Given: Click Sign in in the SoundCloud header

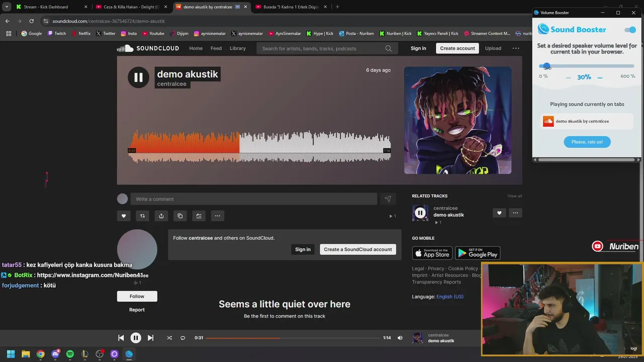Looking at the screenshot, I should [418, 48].
